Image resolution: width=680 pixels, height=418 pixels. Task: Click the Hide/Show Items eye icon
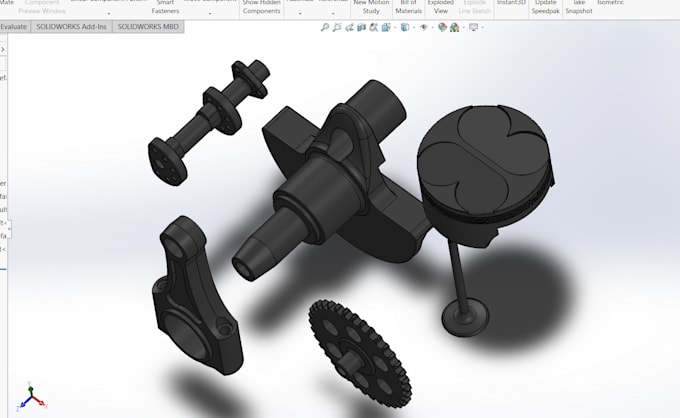click(x=424, y=27)
